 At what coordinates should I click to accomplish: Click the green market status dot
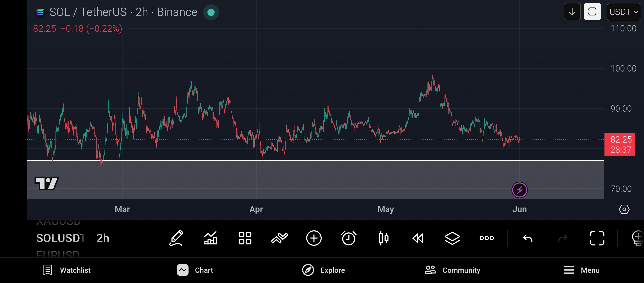[211, 12]
